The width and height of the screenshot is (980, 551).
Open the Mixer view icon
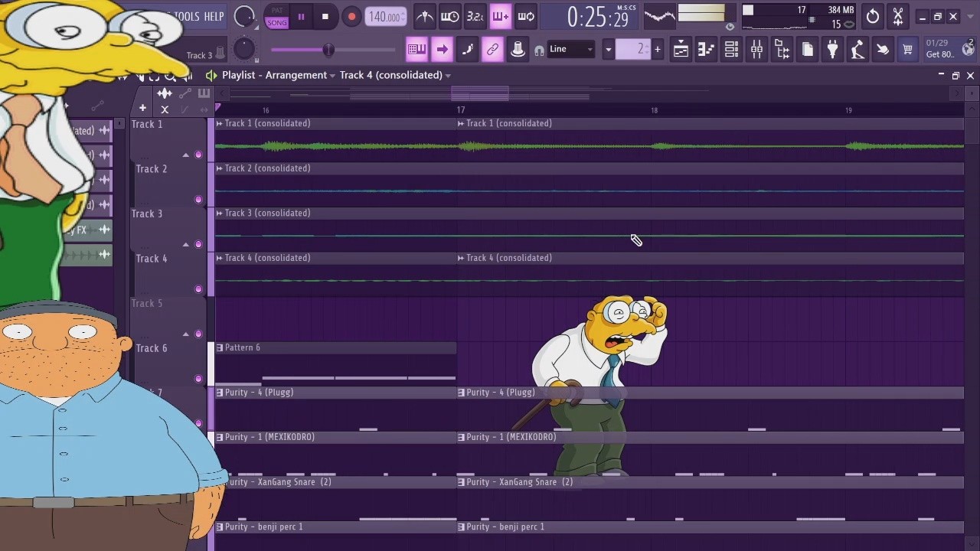click(x=756, y=50)
